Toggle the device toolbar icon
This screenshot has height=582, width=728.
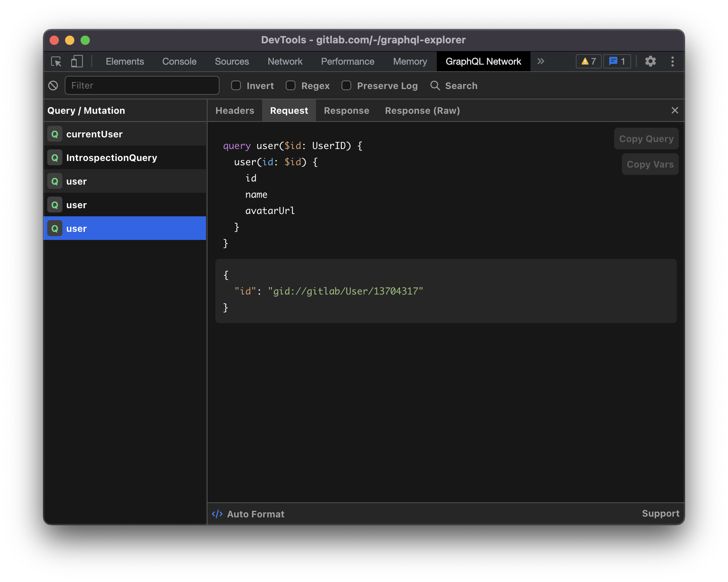coord(77,62)
